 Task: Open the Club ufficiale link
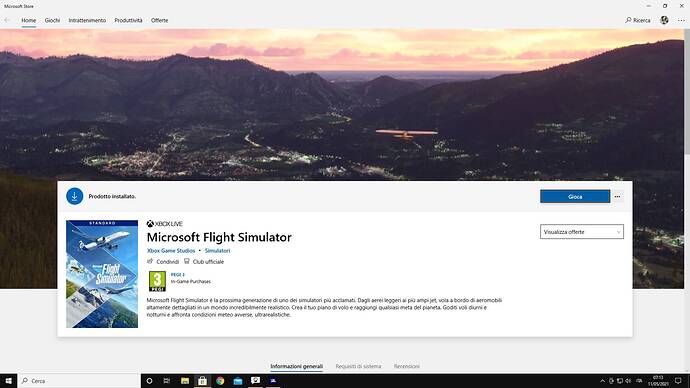tap(204, 262)
